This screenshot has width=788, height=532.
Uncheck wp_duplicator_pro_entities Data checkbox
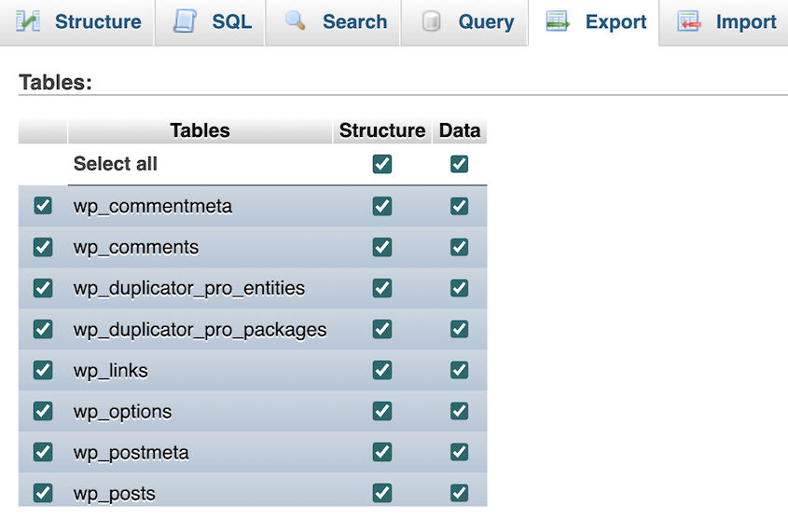point(460,288)
